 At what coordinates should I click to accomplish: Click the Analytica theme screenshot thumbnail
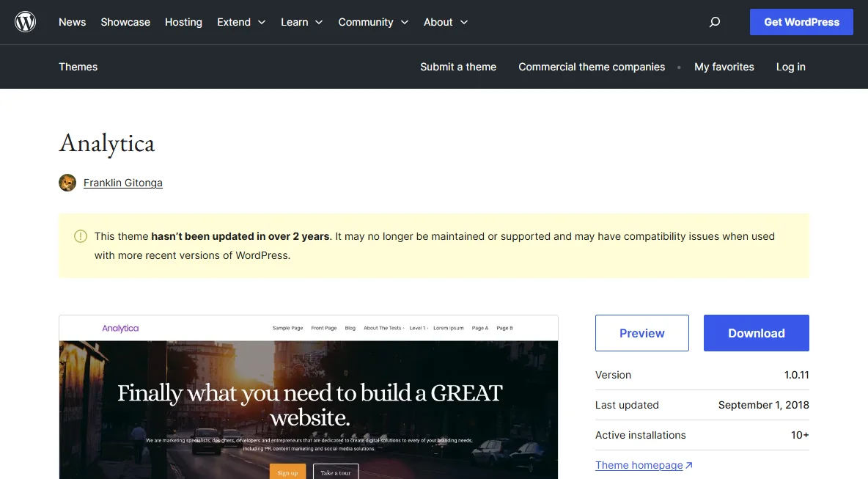pos(309,397)
